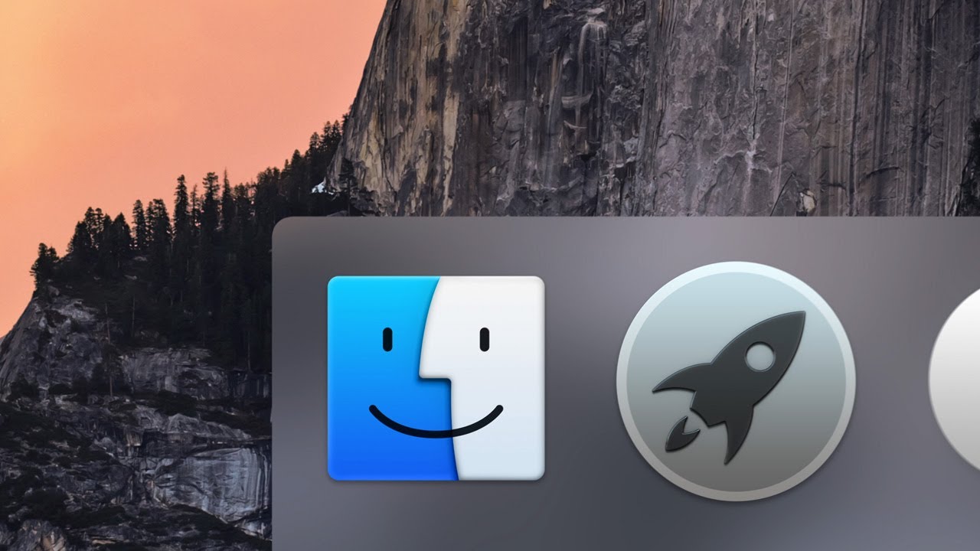Open Finder from the Dock
980x551 pixels.
click(x=436, y=378)
